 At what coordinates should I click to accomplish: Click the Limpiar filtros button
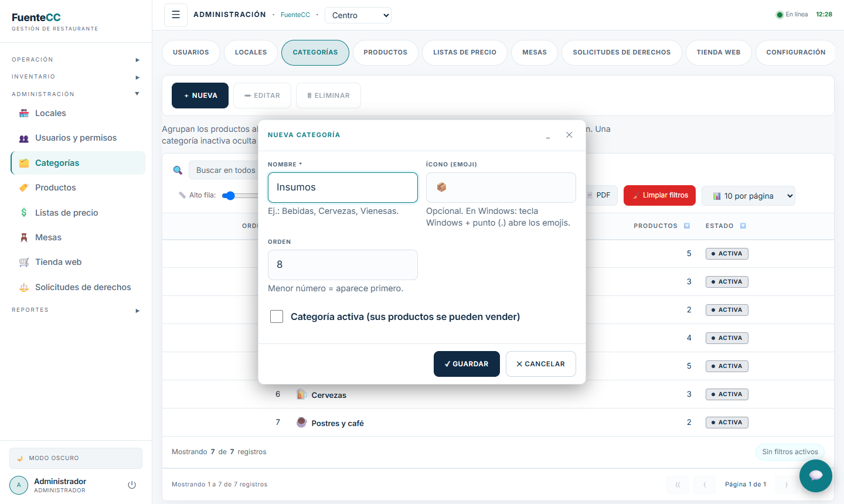[659, 195]
